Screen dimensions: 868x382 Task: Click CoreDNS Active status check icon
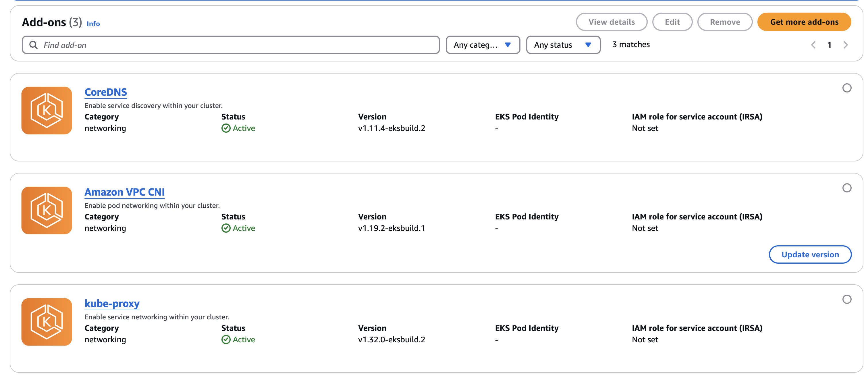[226, 128]
